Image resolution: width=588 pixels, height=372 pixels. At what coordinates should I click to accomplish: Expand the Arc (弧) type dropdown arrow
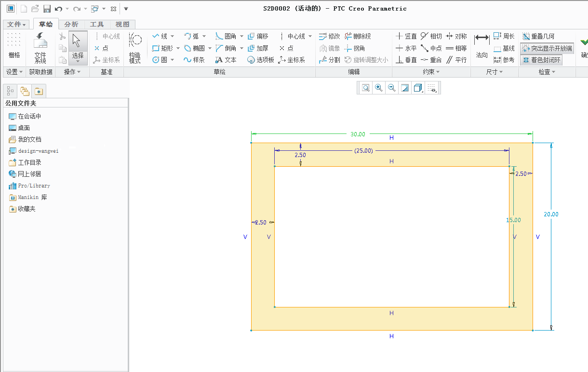click(x=204, y=36)
